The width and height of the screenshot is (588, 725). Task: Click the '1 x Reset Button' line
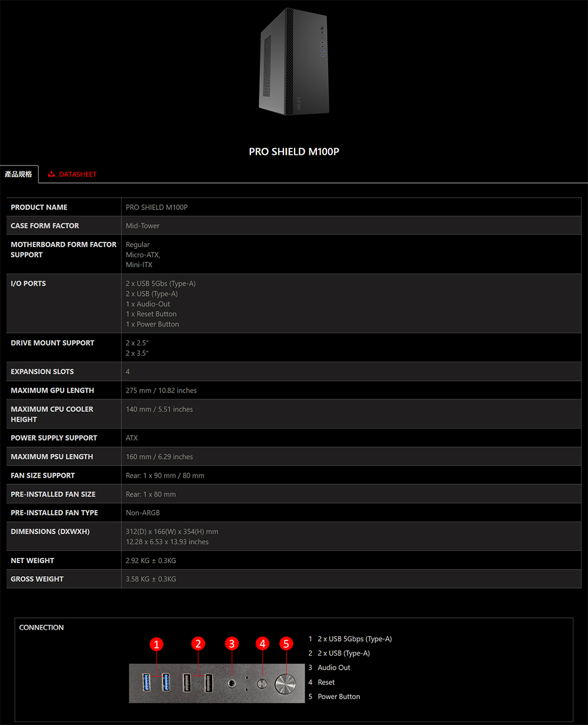tap(151, 314)
